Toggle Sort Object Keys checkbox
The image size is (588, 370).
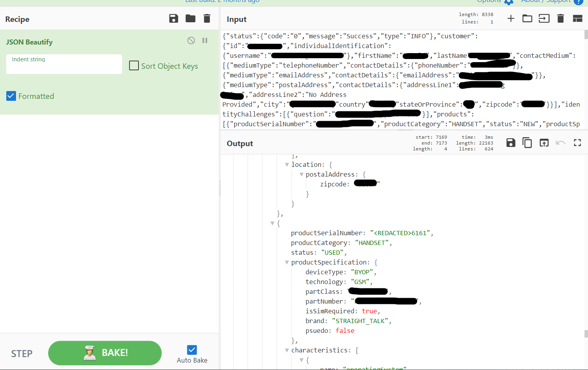coord(134,66)
